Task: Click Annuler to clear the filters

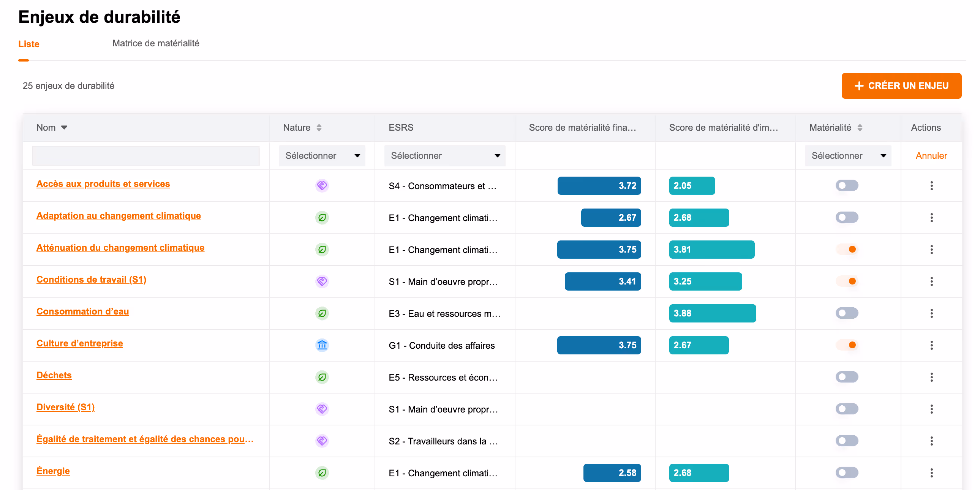Action: 931,156
